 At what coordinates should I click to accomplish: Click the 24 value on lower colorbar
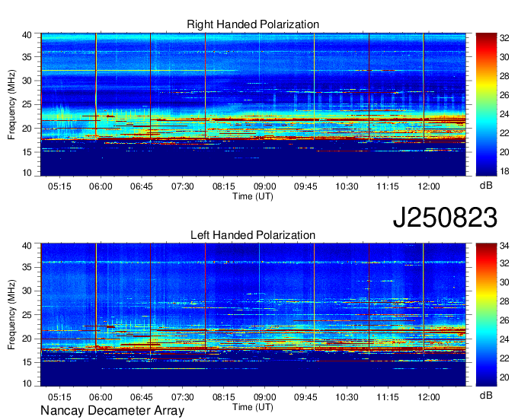tap(504, 339)
